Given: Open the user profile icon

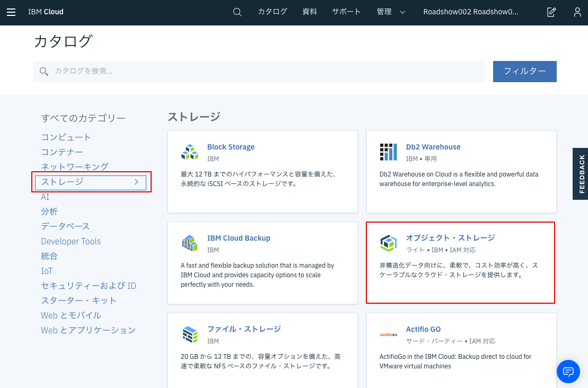Looking at the screenshot, I should pos(577,12).
